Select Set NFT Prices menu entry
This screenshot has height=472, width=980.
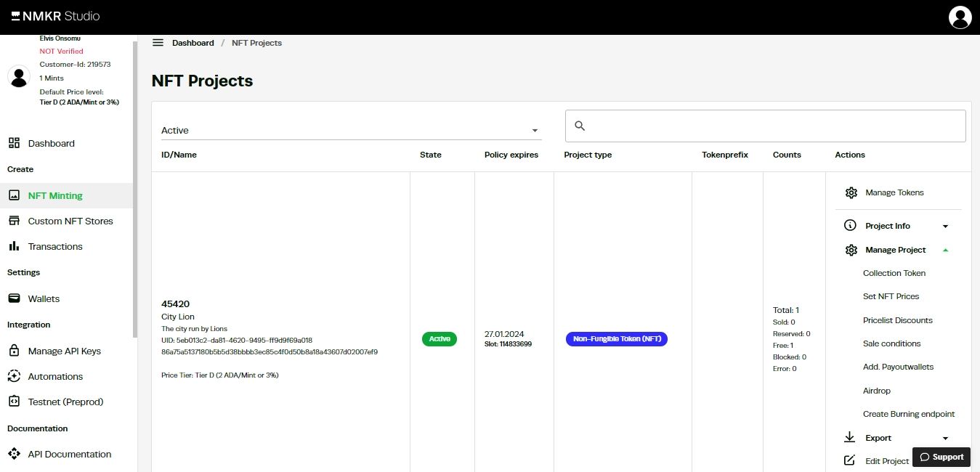click(x=891, y=296)
